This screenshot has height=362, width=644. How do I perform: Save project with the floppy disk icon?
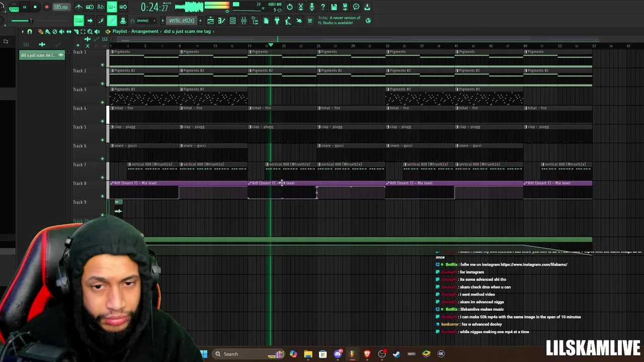[334, 7]
